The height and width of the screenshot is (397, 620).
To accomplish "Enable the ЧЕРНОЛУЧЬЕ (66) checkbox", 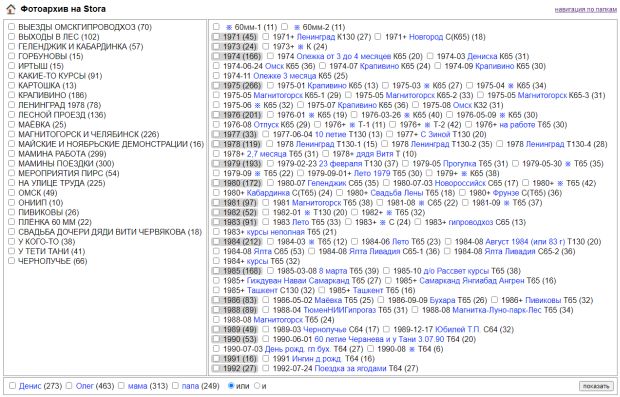I will coord(11,261).
